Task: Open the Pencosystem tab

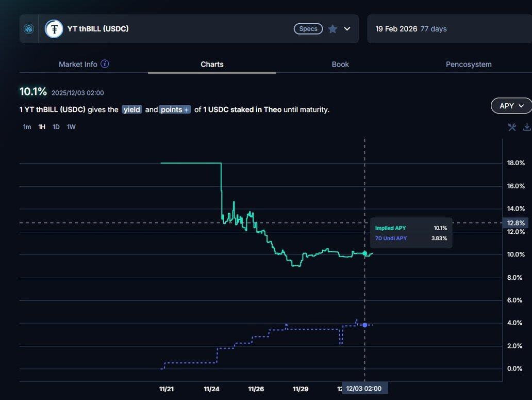Action: (x=468, y=65)
